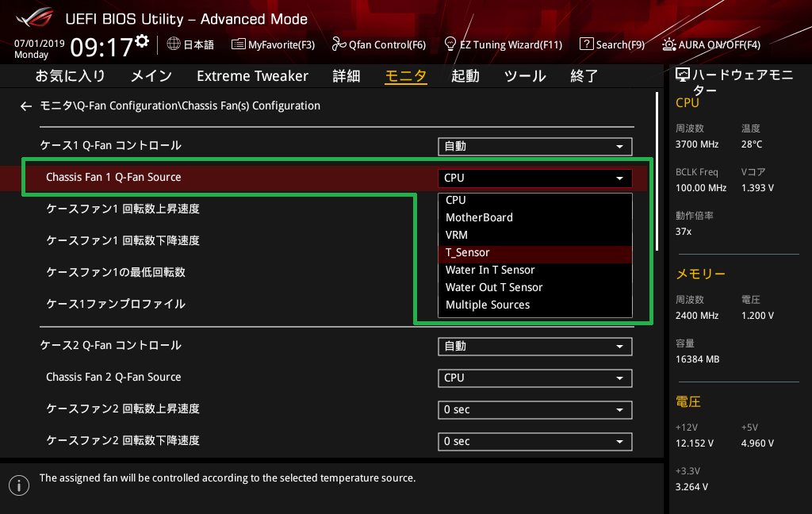
Task: Click the back arrow in breadcrumb
Action: click(x=26, y=106)
